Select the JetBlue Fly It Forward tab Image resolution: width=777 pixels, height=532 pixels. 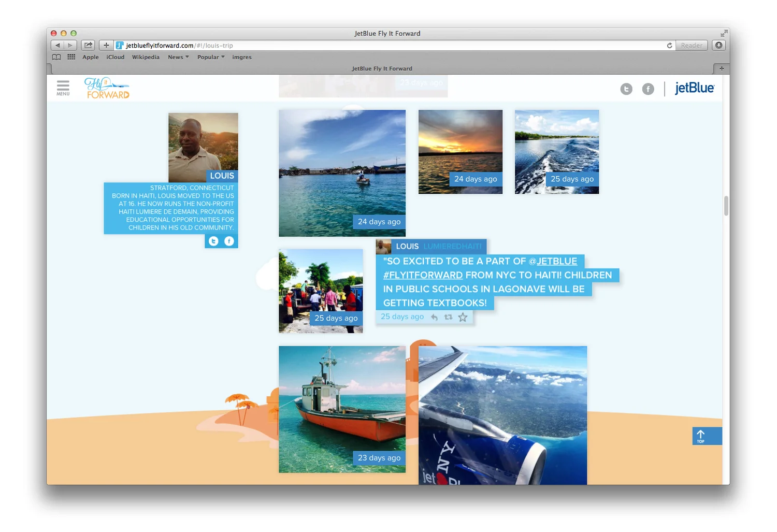click(382, 68)
